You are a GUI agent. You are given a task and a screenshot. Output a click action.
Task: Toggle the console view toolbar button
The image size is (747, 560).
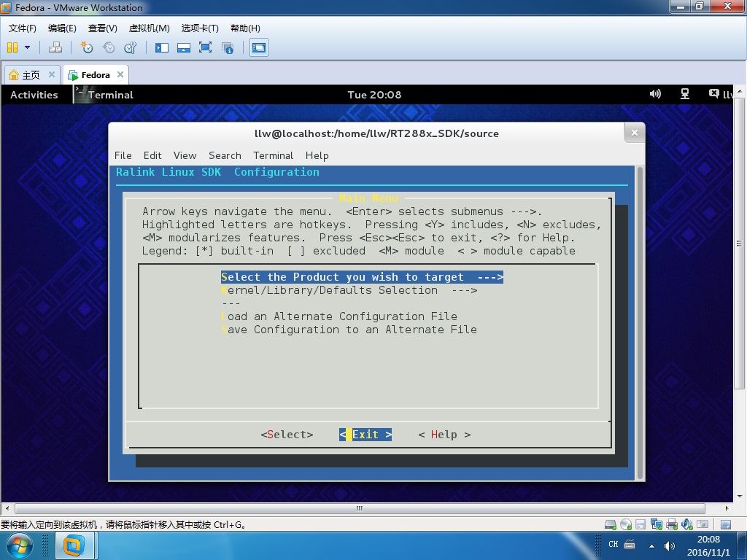click(x=259, y=47)
